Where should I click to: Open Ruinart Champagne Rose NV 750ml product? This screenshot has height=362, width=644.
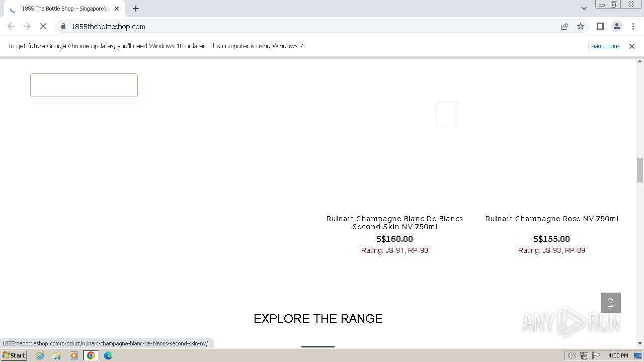click(551, 219)
